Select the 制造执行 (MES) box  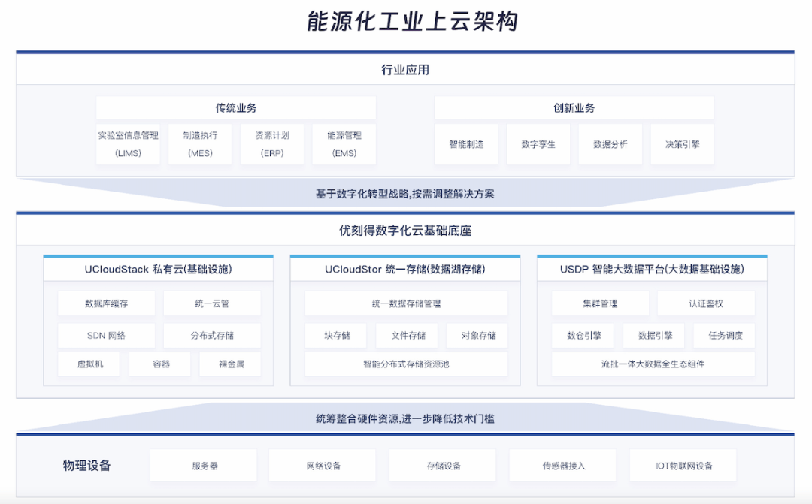[200, 144]
